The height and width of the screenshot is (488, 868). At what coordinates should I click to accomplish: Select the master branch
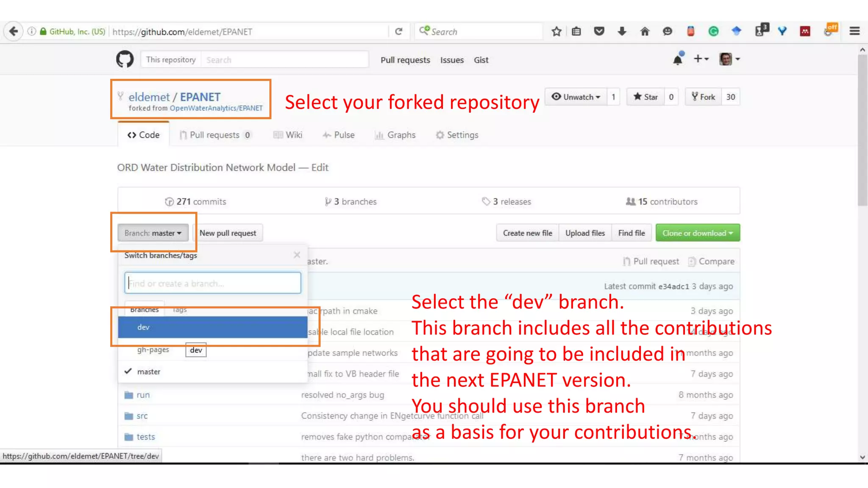click(213, 372)
